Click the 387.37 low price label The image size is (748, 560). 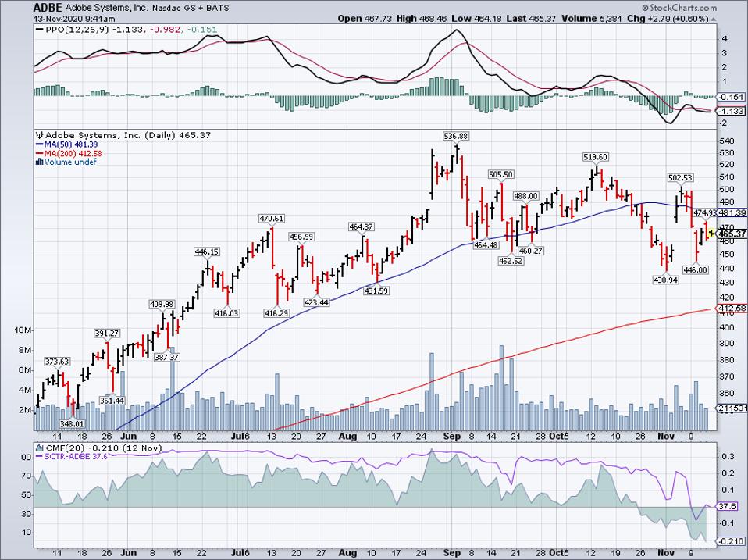coord(166,357)
